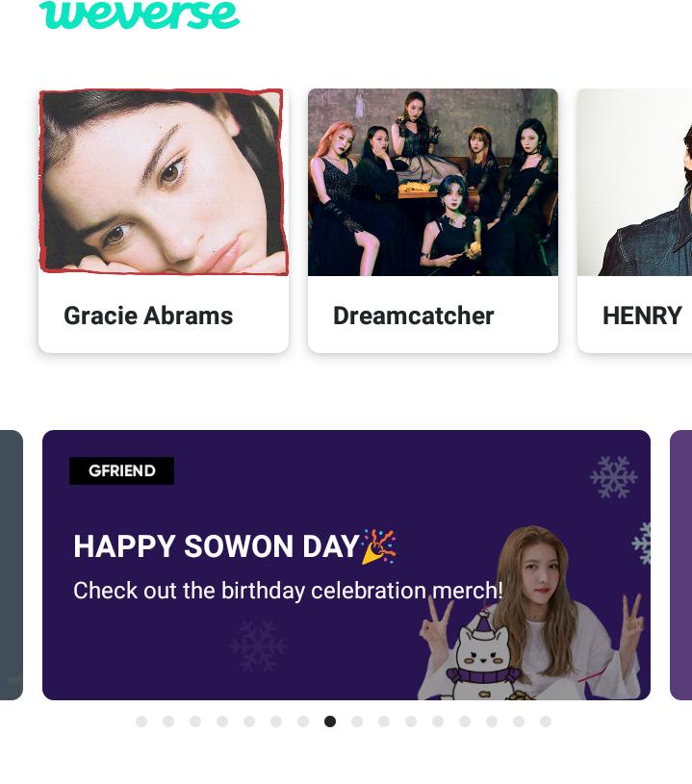Click the Weverse logo

[140, 14]
